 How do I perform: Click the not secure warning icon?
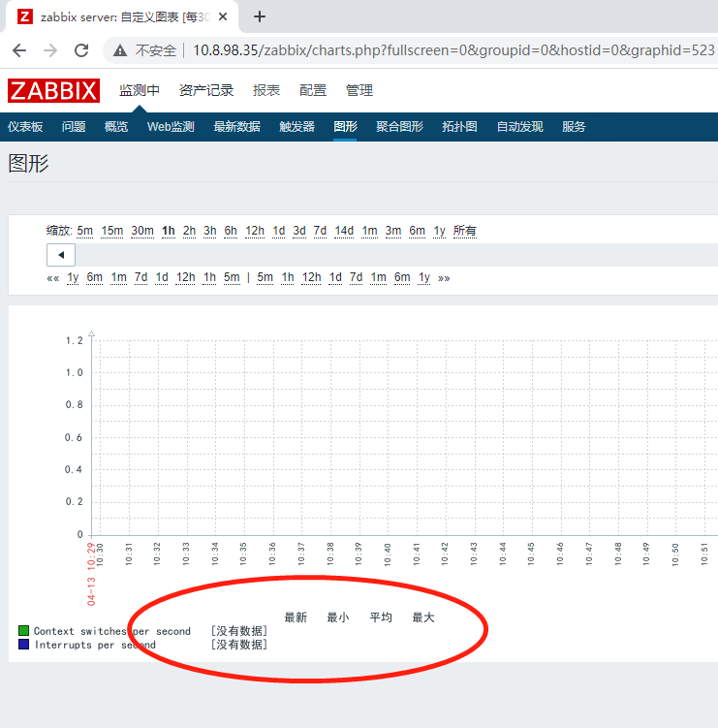pyautogui.click(x=120, y=50)
